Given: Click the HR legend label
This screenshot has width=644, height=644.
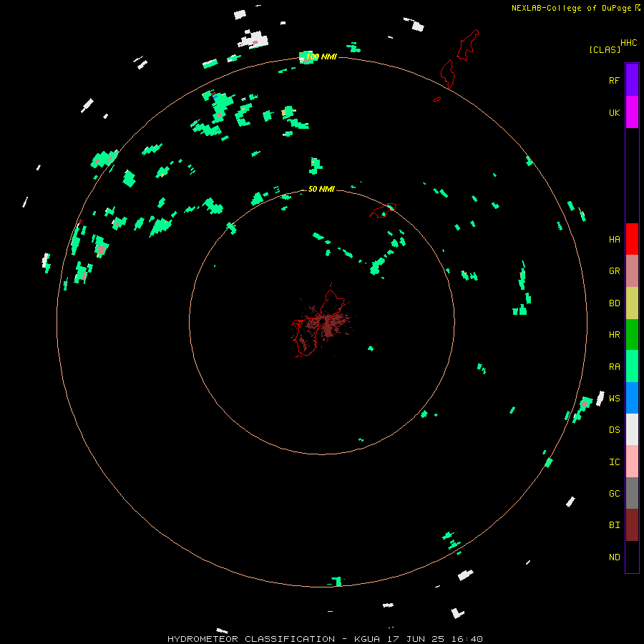Looking at the screenshot, I should point(614,335).
